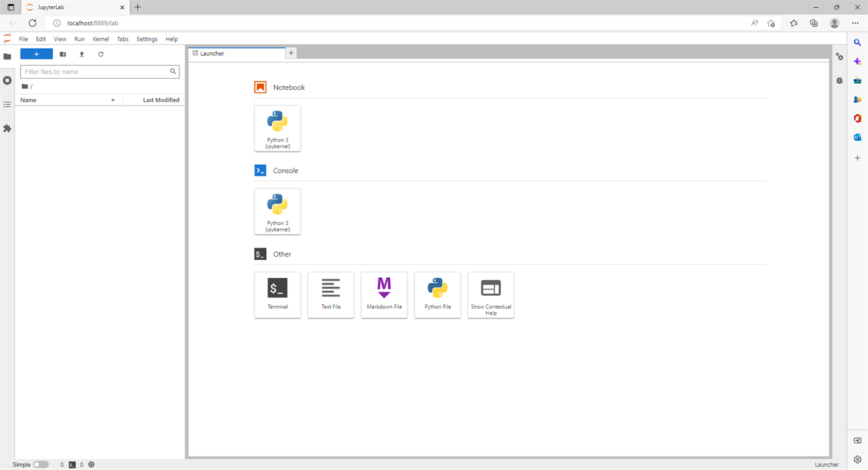The height and width of the screenshot is (470, 868).
Task: Toggle Simple interface mode switch
Action: pos(41,464)
